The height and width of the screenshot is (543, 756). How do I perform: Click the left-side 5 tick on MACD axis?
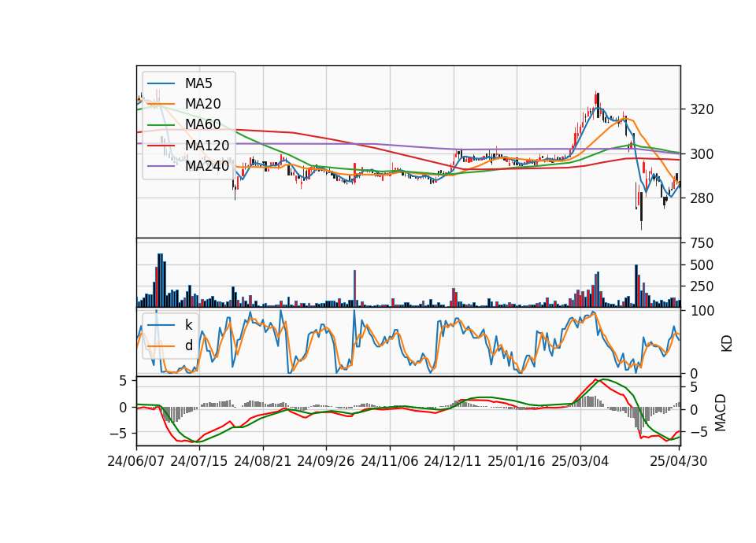point(123,381)
